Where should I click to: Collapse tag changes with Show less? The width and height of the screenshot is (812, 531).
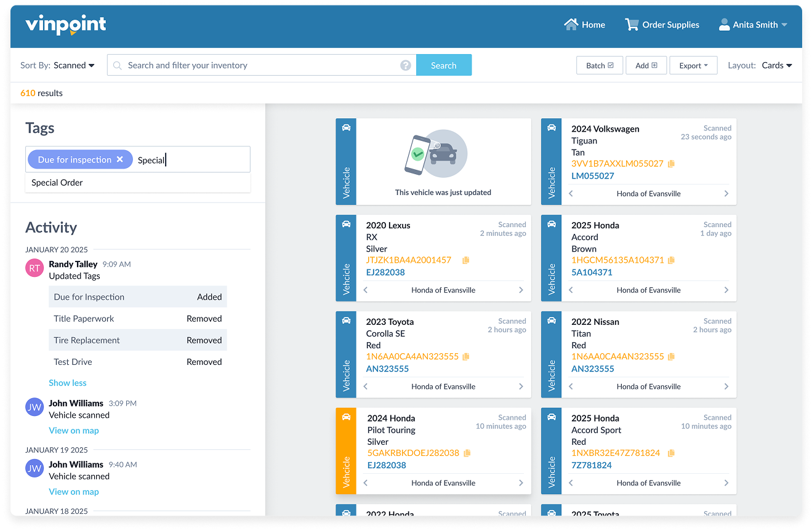[x=68, y=383]
